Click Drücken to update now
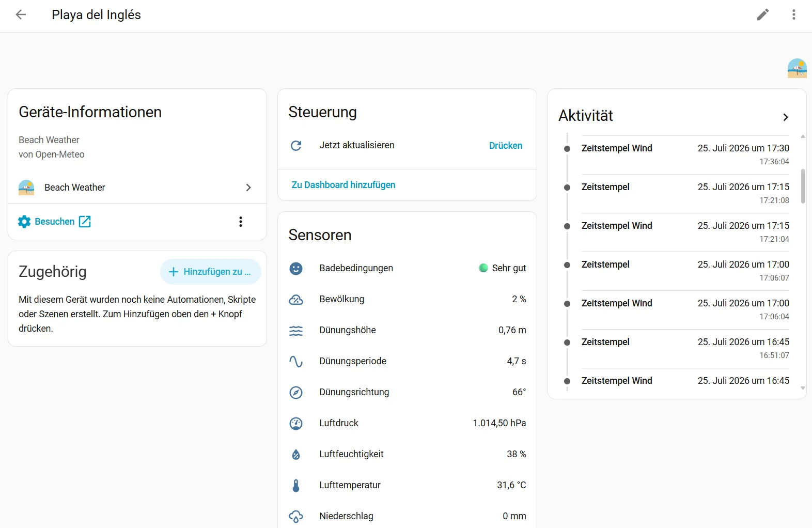 506,146
